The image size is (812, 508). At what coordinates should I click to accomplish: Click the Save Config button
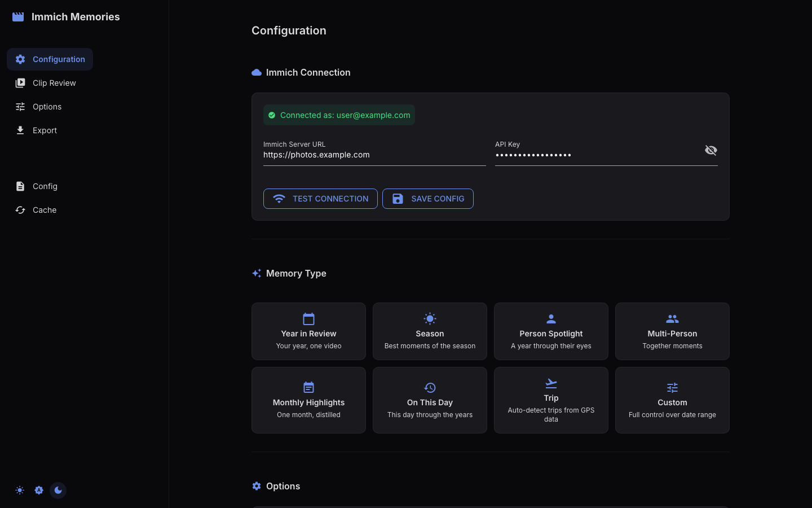[x=428, y=199]
